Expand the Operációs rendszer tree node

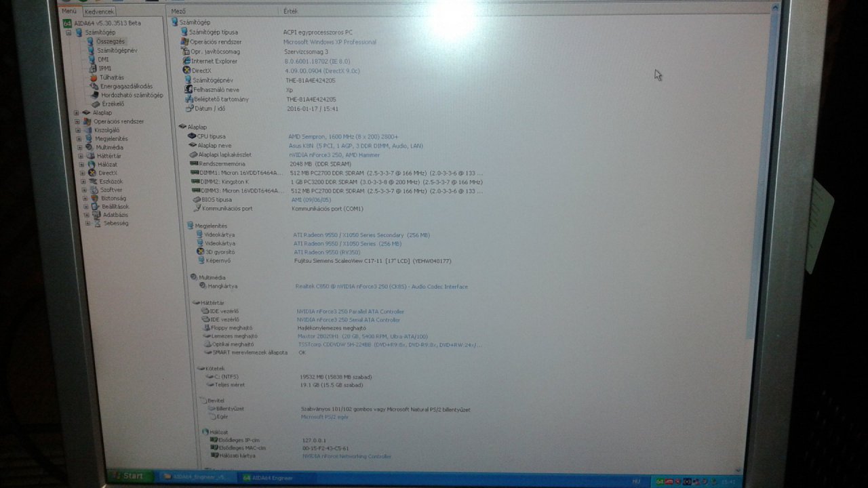click(77, 121)
